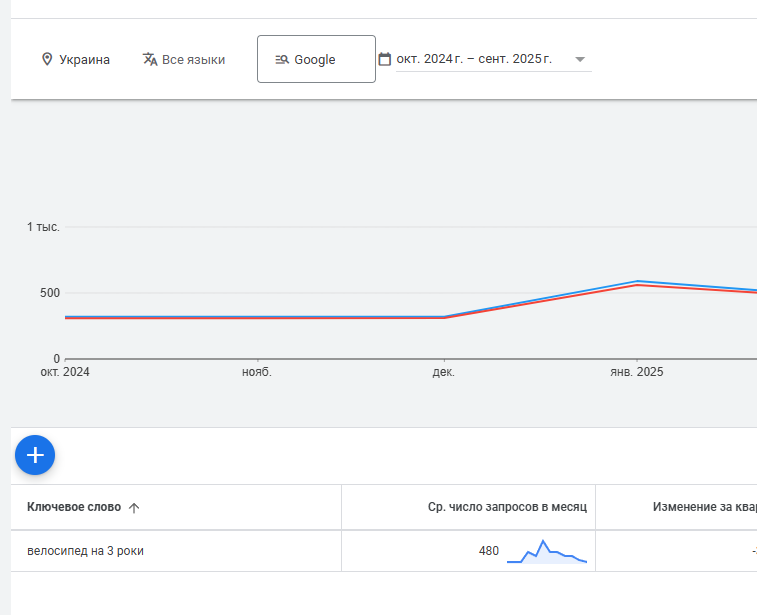Image resolution: width=757 pixels, height=615 pixels.
Task: Click the 480 average searches value
Action: [488, 551]
